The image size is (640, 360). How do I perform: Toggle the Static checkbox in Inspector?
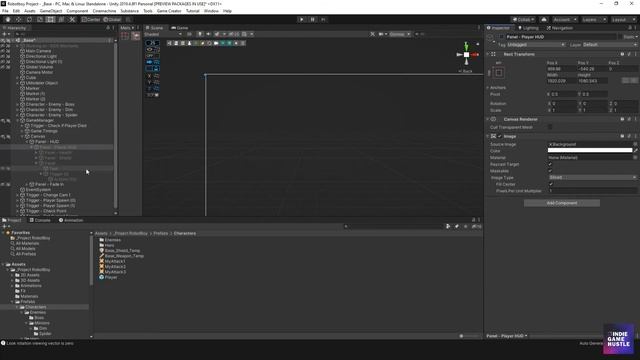[620, 37]
